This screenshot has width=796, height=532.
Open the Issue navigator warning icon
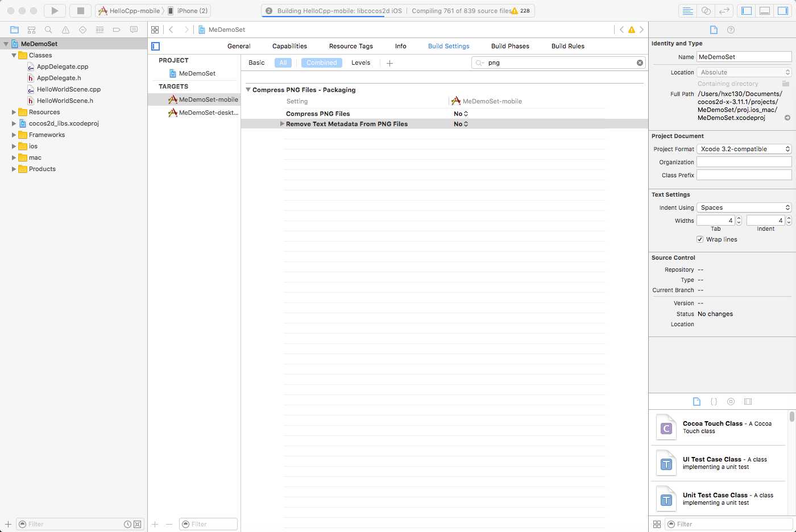tap(65, 30)
